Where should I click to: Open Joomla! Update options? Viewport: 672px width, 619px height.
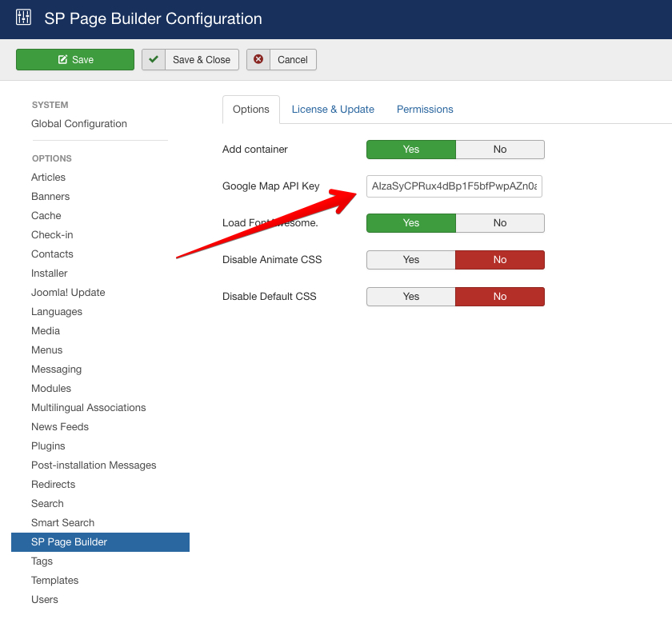click(68, 293)
